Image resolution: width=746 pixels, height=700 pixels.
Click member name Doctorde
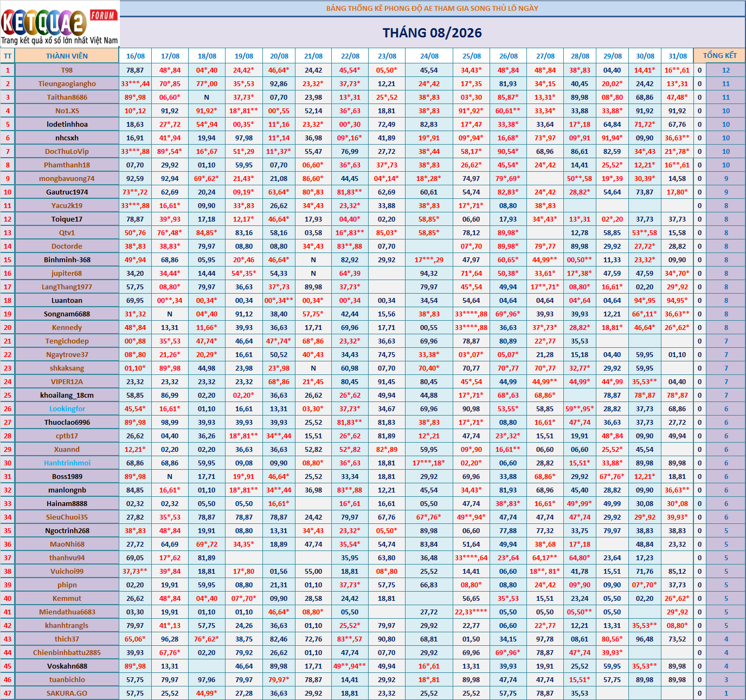point(67,246)
